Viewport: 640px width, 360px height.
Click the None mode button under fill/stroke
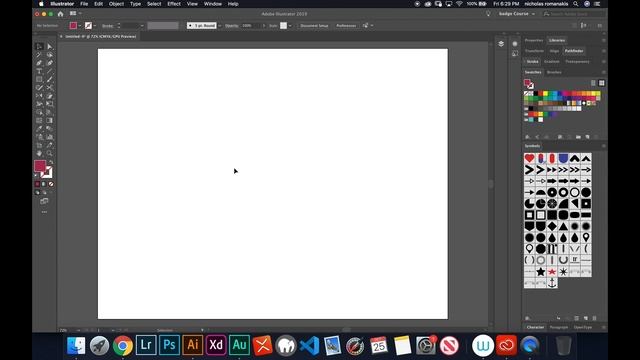pos(51,184)
